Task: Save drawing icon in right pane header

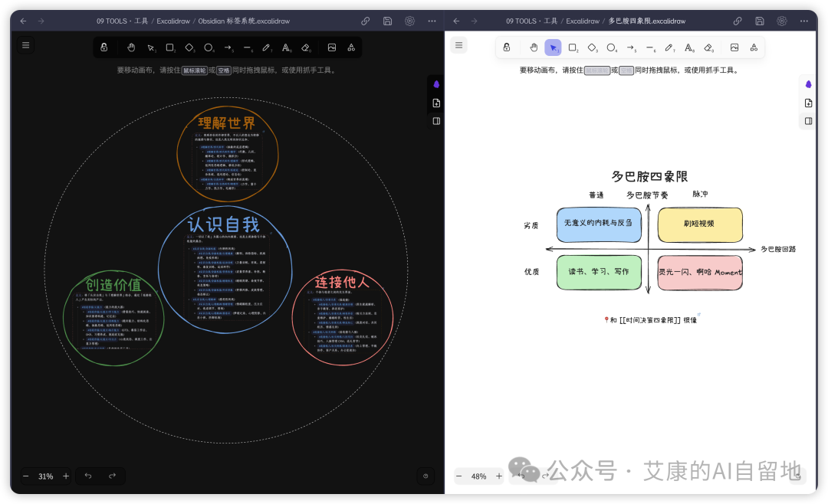Action: coord(760,21)
